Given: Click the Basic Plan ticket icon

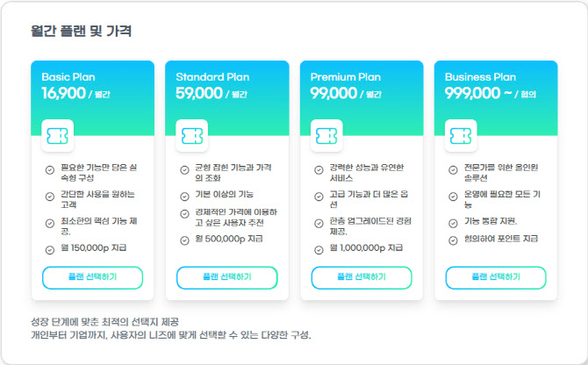Looking at the screenshot, I should (57, 136).
